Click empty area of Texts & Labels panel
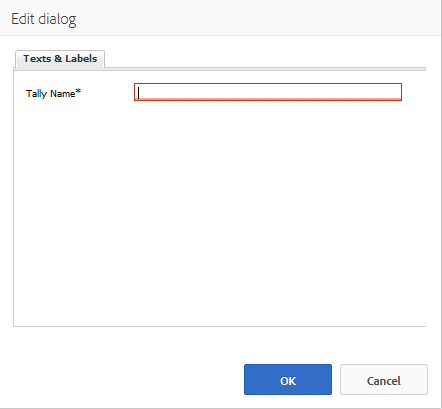Image resolution: width=442 pixels, height=409 pixels. pos(220,213)
